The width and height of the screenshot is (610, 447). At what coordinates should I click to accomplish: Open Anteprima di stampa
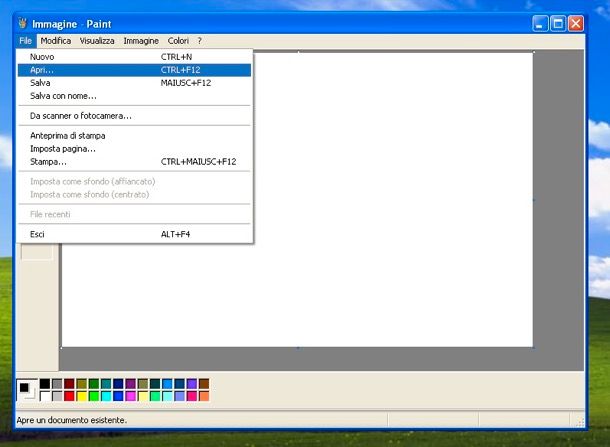pyautogui.click(x=134, y=136)
